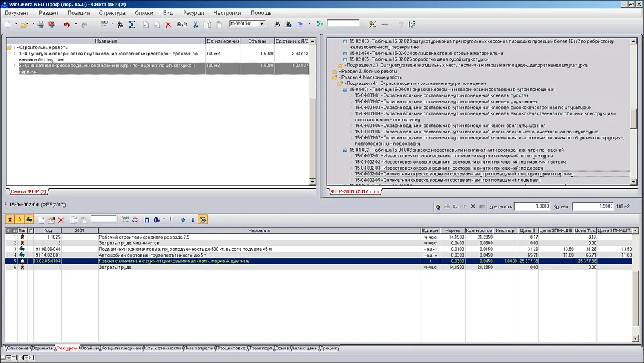
Task: Click the empty input field in main toolbar
Action: pos(343,23)
